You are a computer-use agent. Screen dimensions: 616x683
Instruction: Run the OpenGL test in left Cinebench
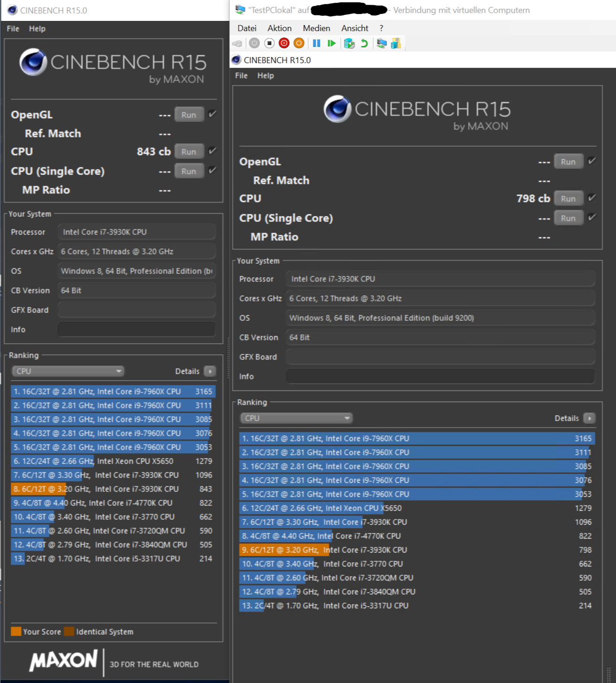tap(189, 115)
